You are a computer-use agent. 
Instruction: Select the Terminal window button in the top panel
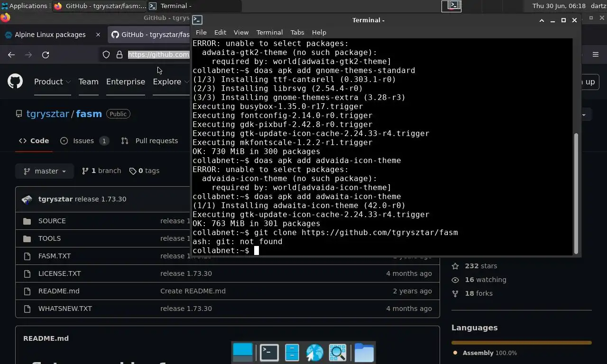click(x=194, y=6)
